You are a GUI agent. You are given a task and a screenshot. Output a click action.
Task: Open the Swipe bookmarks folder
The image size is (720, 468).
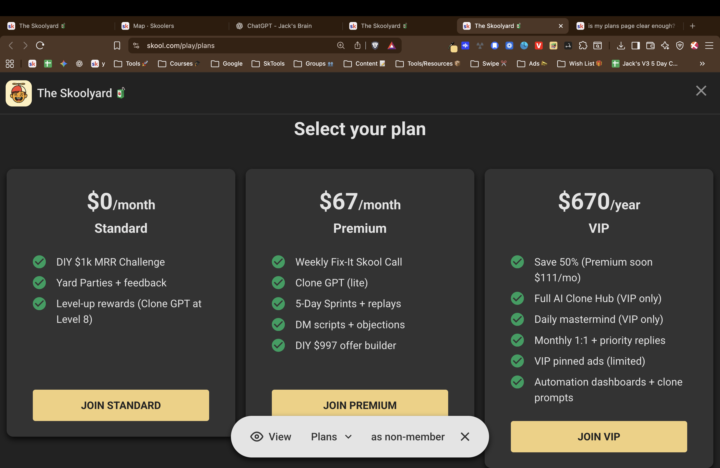[x=489, y=64]
